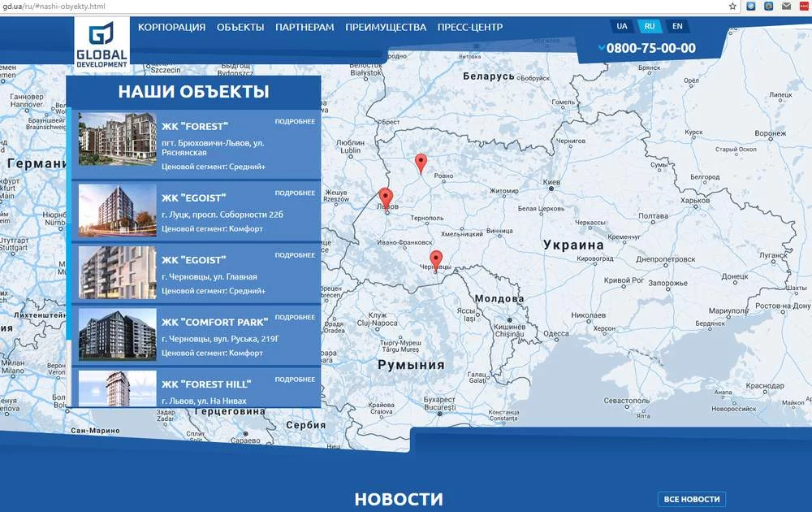Click Житомир on the map
The image size is (812, 512).
coord(504,191)
